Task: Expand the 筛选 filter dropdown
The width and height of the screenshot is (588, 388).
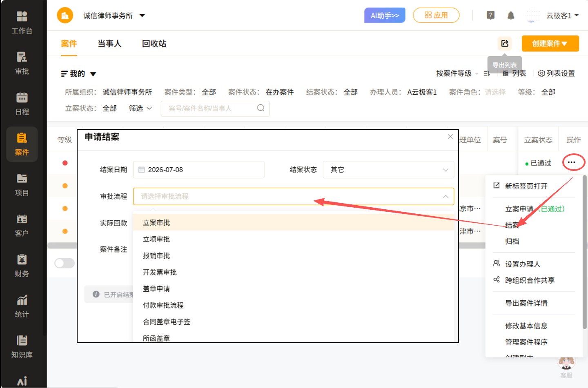Action: [140, 108]
